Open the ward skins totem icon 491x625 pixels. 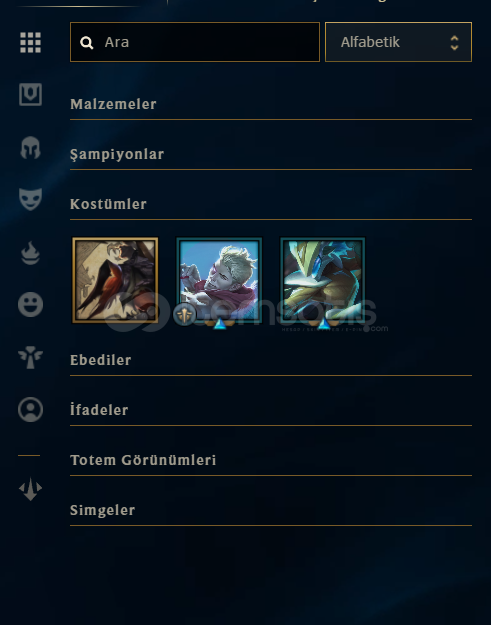(x=30, y=357)
